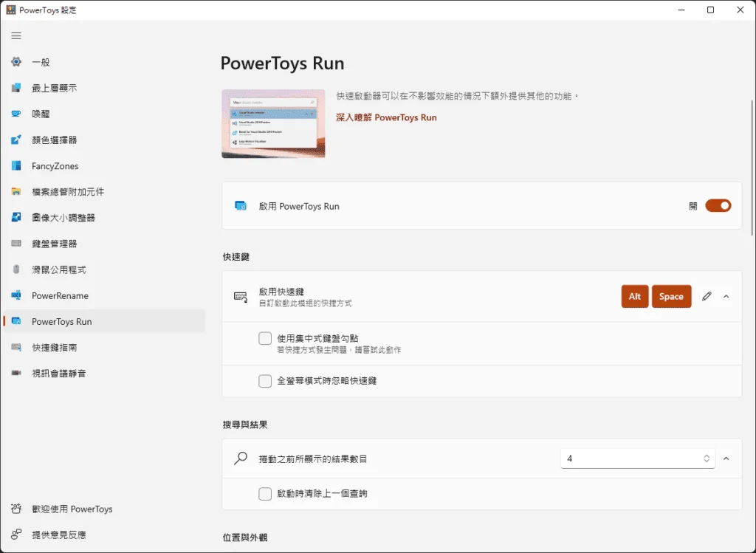Maximize the PowerToys settings window

(x=710, y=10)
